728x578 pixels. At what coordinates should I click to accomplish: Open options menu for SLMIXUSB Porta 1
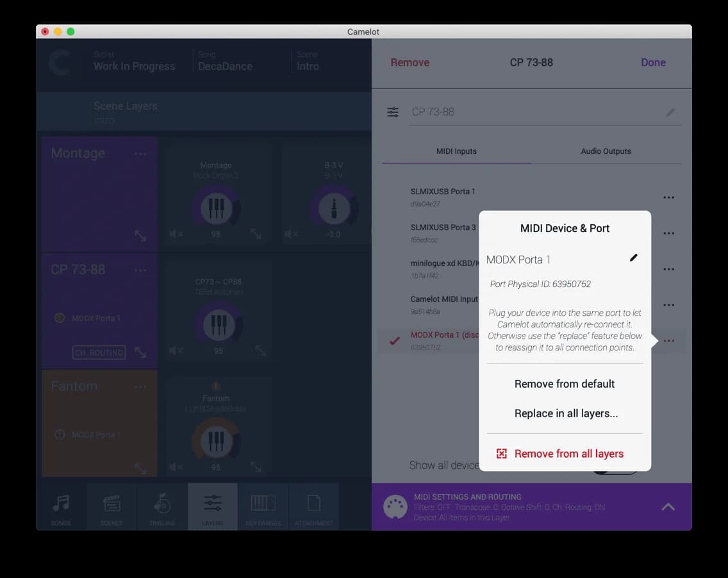click(x=669, y=197)
